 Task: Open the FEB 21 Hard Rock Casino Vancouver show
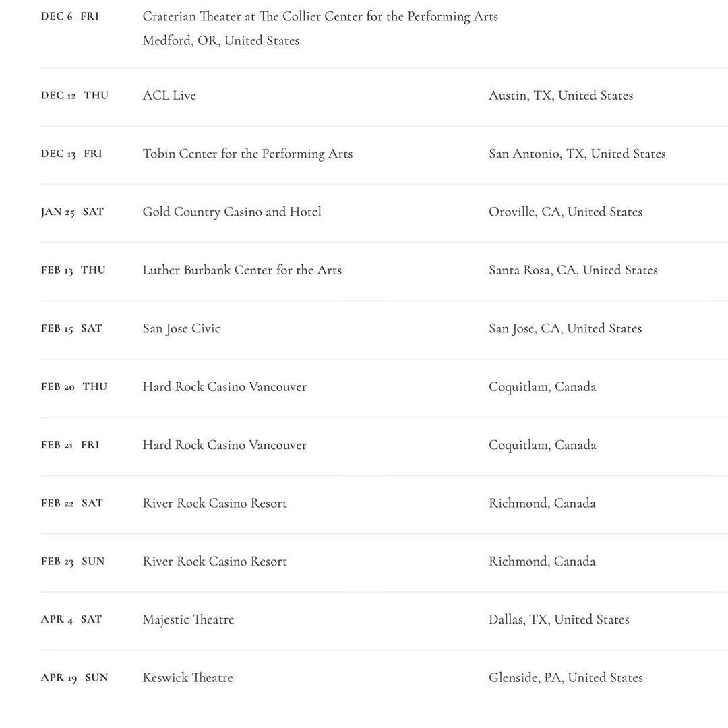pos(224,445)
